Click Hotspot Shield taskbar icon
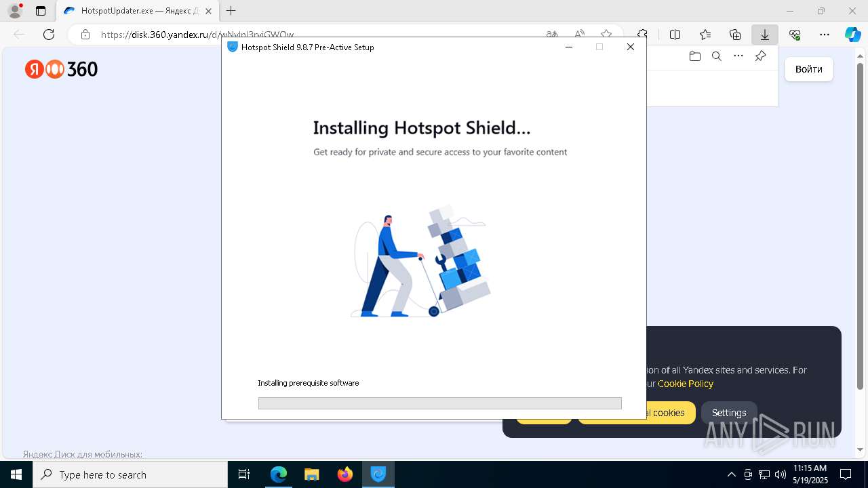Image resolution: width=868 pixels, height=488 pixels. tap(378, 474)
